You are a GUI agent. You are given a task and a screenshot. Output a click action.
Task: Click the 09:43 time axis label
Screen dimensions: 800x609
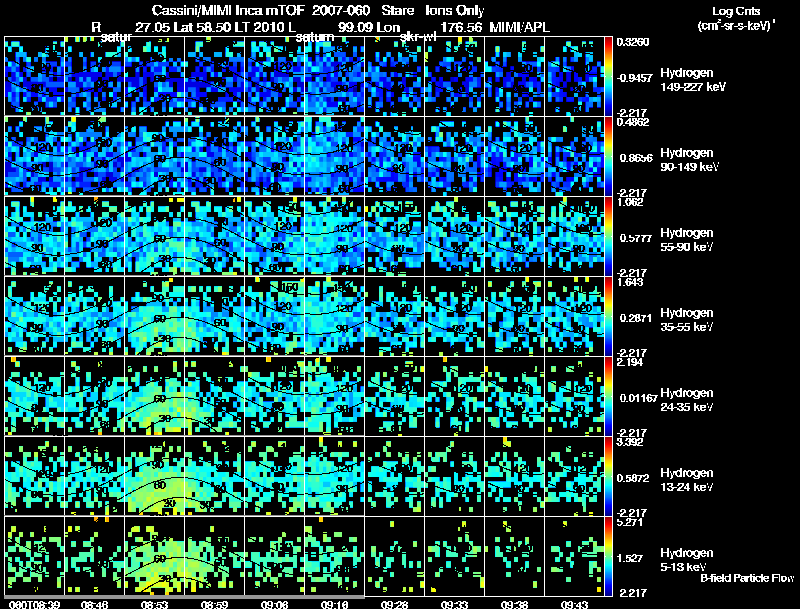click(x=574, y=605)
